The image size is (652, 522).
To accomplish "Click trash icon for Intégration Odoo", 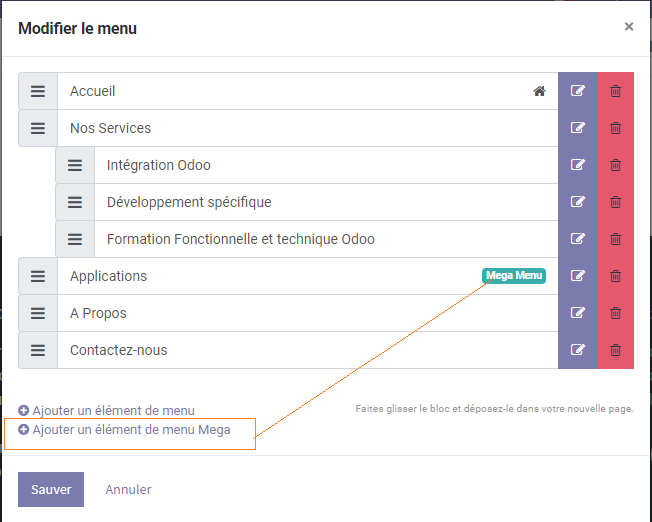I will click(615, 165).
